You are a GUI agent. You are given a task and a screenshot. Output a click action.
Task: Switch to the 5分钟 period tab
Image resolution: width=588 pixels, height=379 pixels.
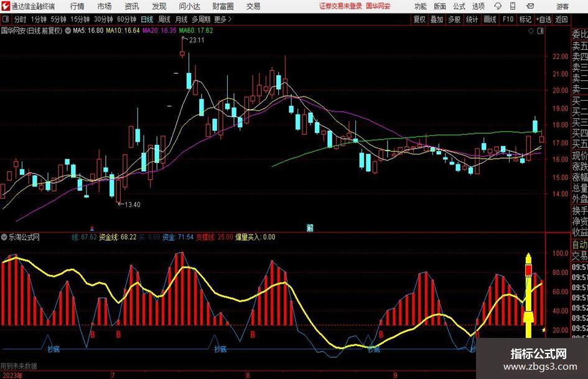click(x=58, y=19)
